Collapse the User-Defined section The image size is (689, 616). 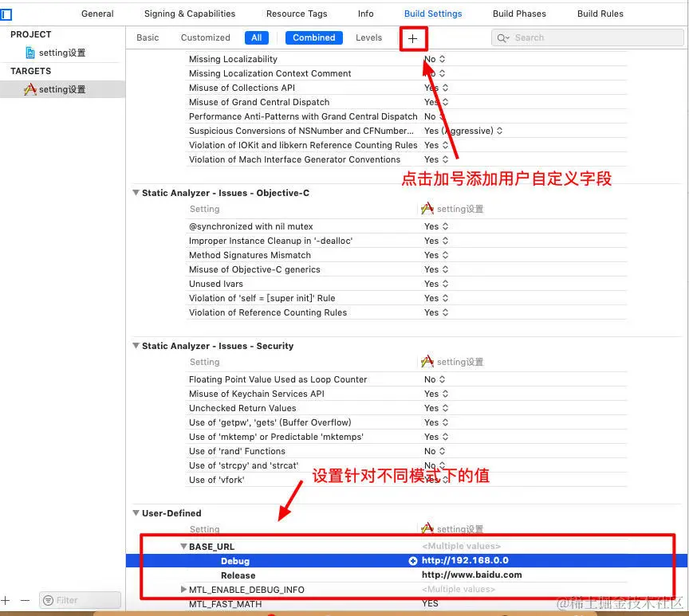(x=136, y=513)
